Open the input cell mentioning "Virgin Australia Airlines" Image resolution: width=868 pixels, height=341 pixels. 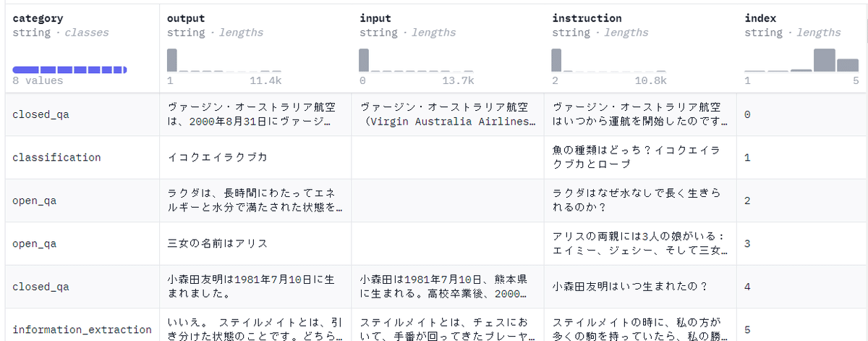pos(447,114)
